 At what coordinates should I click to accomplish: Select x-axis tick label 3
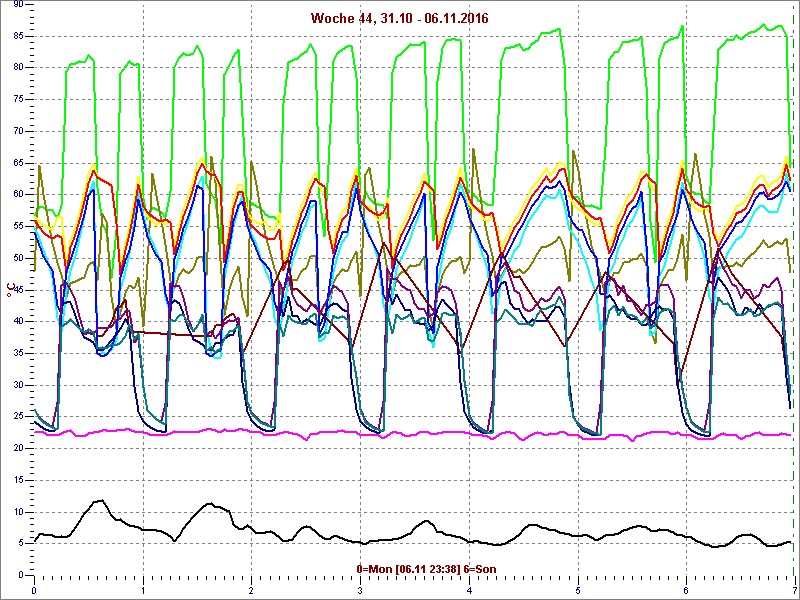pyautogui.click(x=360, y=590)
